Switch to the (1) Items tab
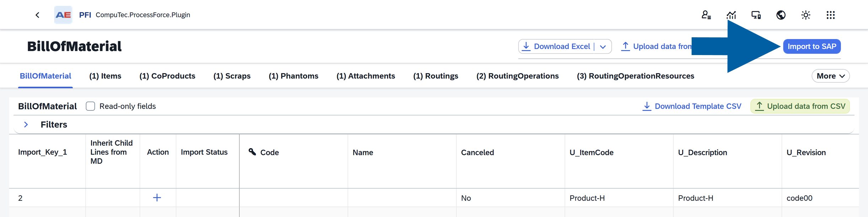This screenshot has width=868, height=217. (105, 76)
